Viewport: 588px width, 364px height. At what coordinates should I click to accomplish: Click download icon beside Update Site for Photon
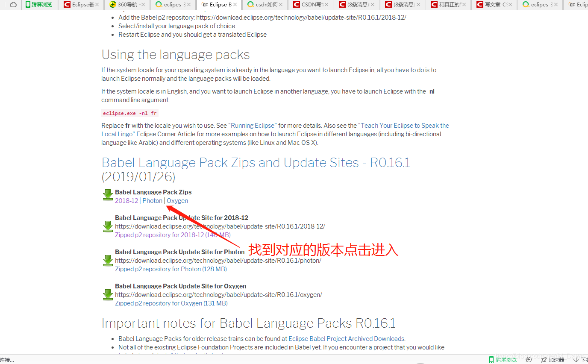point(108,261)
